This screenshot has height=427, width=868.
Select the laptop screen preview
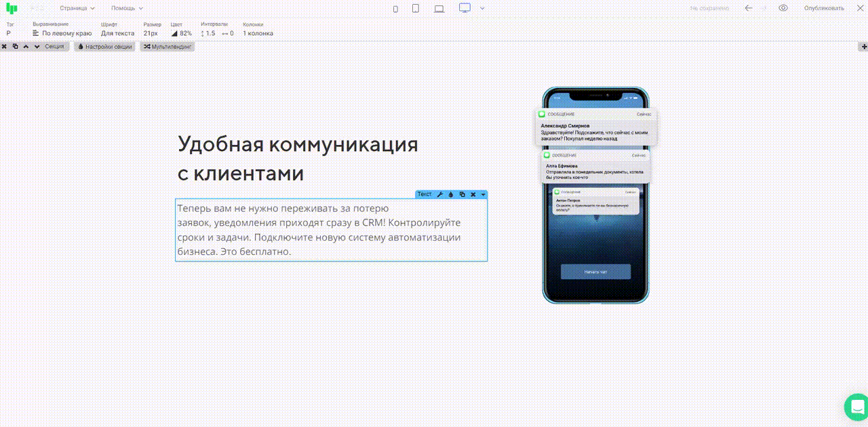coord(439,8)
